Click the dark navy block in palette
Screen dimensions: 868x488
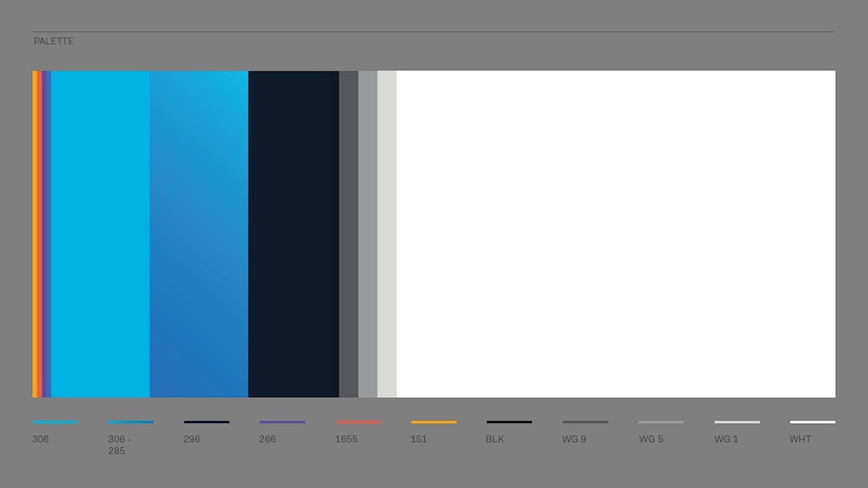pos(293,233)
